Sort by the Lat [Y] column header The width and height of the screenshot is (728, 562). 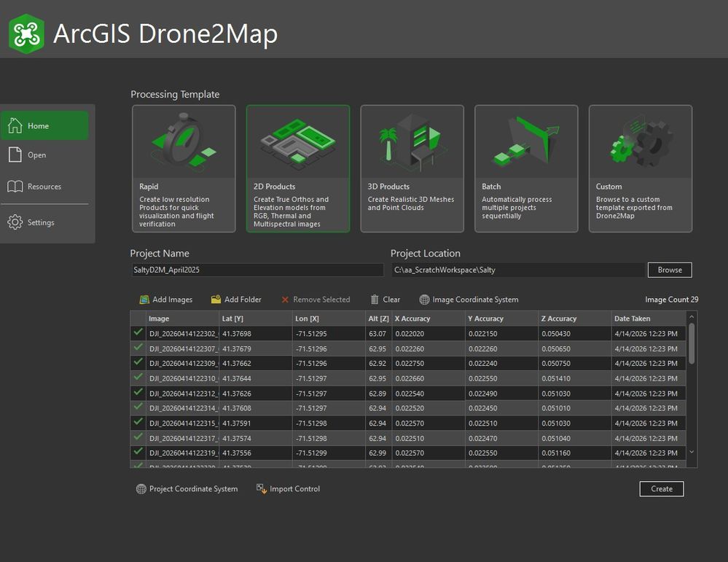[x=255, y=319]
